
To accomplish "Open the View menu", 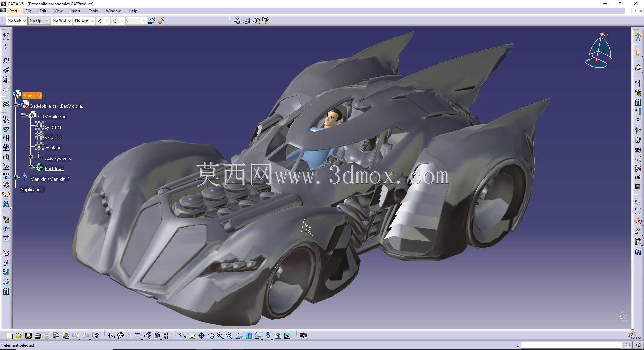I will 58,11.
